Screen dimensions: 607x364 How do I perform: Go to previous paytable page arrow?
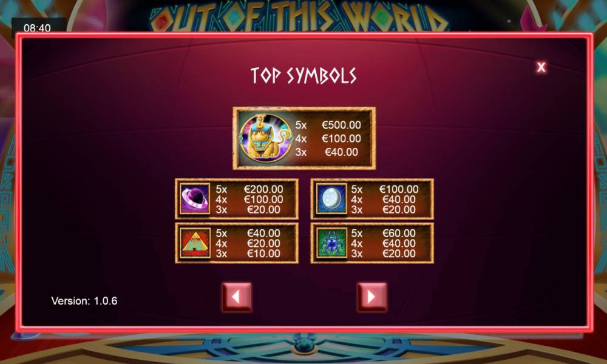pyautogui.click(x=237, y=297)
